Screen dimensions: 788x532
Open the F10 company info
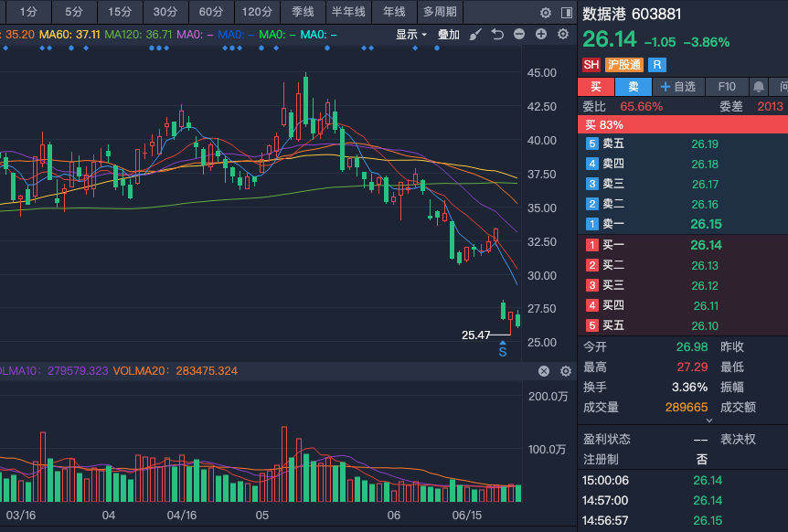click(x=727, y=87)
